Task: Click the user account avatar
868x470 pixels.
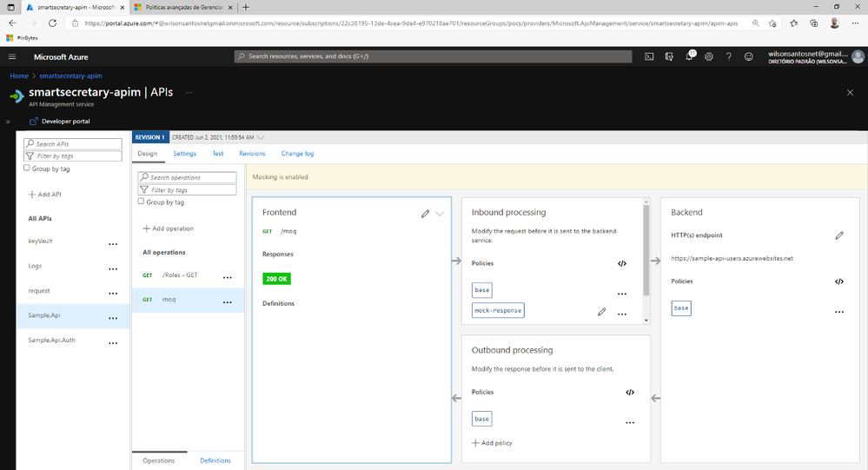Action: (x=858, y=56)
